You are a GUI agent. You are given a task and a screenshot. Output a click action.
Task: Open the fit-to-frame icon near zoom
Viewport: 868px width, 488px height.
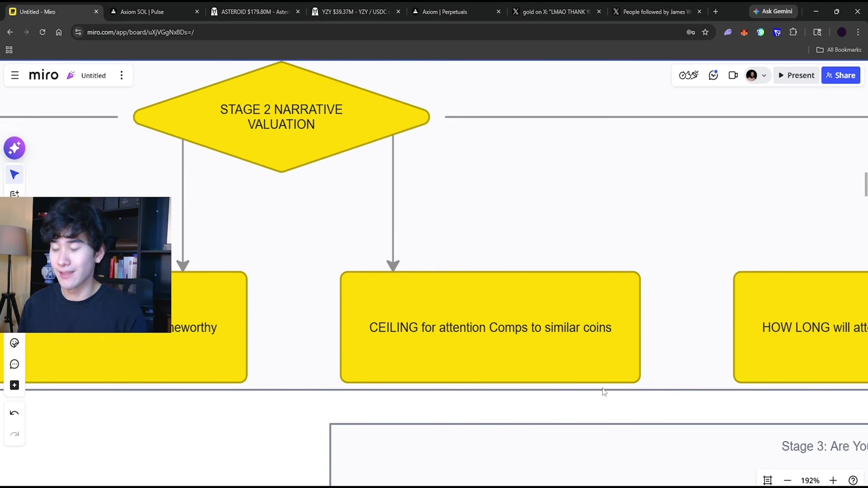click(768, 480)
